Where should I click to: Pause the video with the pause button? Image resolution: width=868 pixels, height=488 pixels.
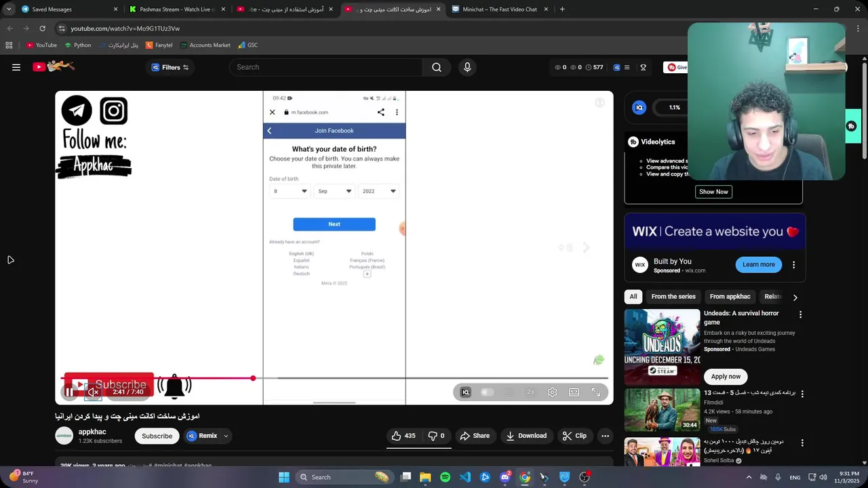click(69, 392)
